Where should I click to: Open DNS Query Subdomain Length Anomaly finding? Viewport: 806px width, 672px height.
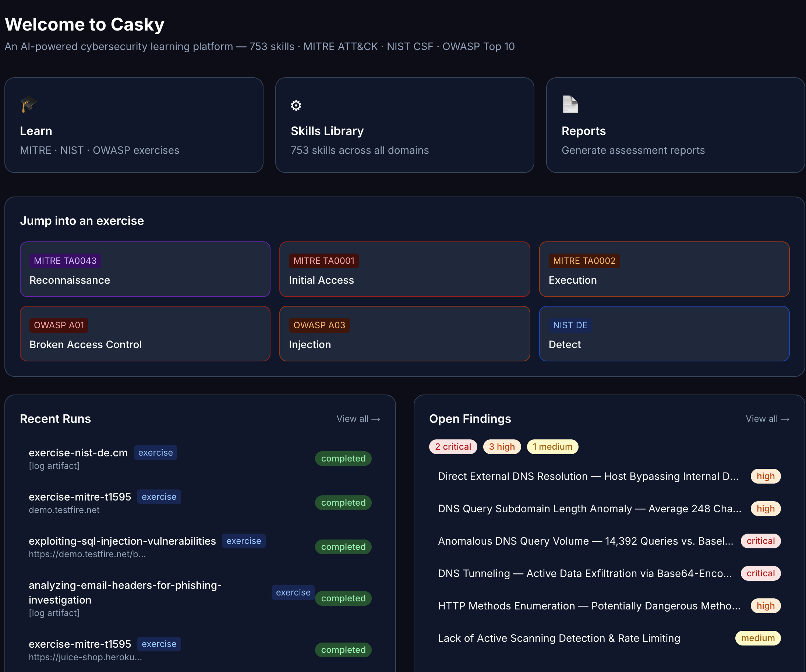click(x=609, y=509)
